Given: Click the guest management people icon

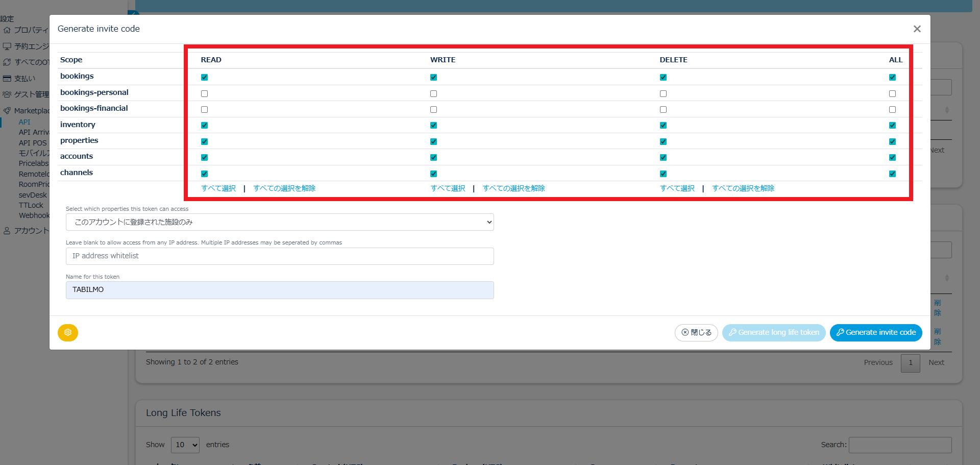Looking at the screenshot, I should click(7, 94).
